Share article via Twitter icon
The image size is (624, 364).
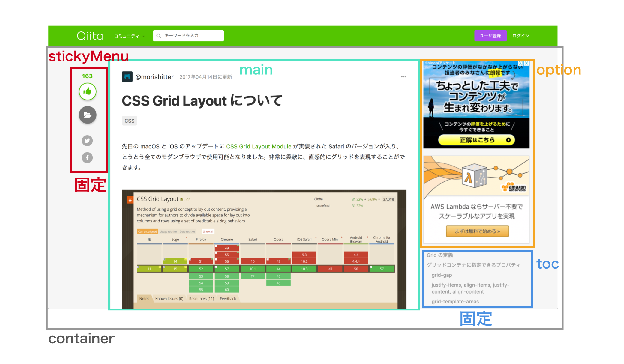tap(87, 140)
